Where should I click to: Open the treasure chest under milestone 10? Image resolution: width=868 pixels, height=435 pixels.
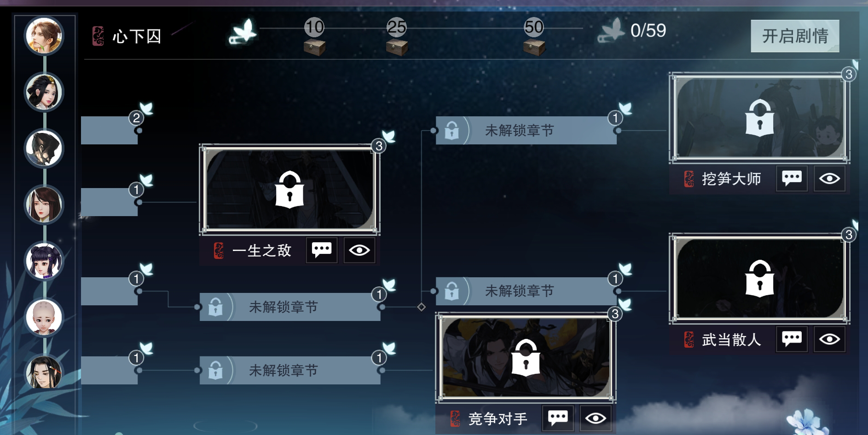(314, 47)
